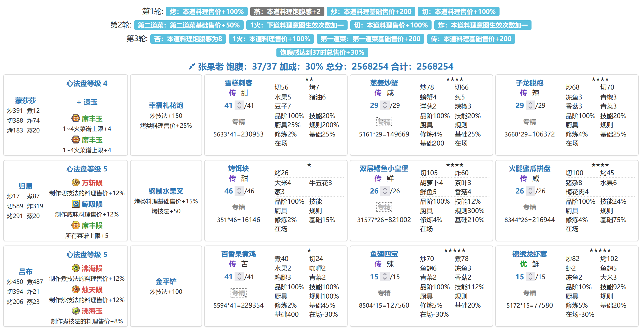This screenshot has height=330, width=644.
Task: Click 沸海陨 amber icon for 吕布
Action: point(76,268)
